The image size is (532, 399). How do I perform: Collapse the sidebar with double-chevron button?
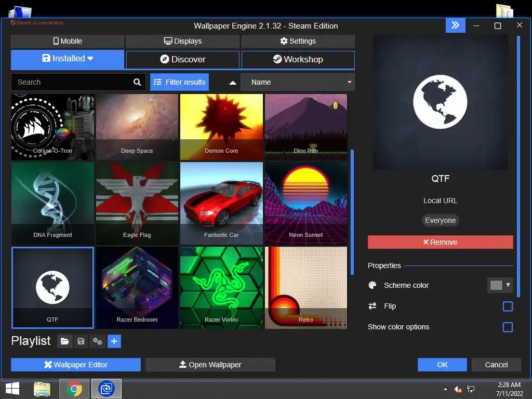click(455, 25)
